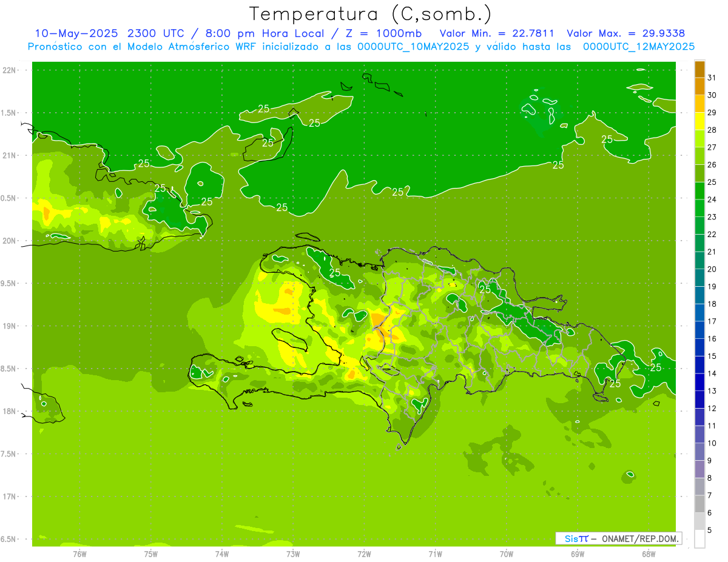
Task: Click the legend value label "15"
Action: [712, 356]
